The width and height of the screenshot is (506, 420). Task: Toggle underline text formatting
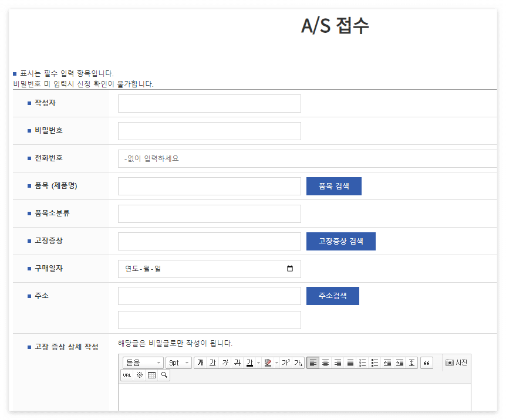(212, 363)
